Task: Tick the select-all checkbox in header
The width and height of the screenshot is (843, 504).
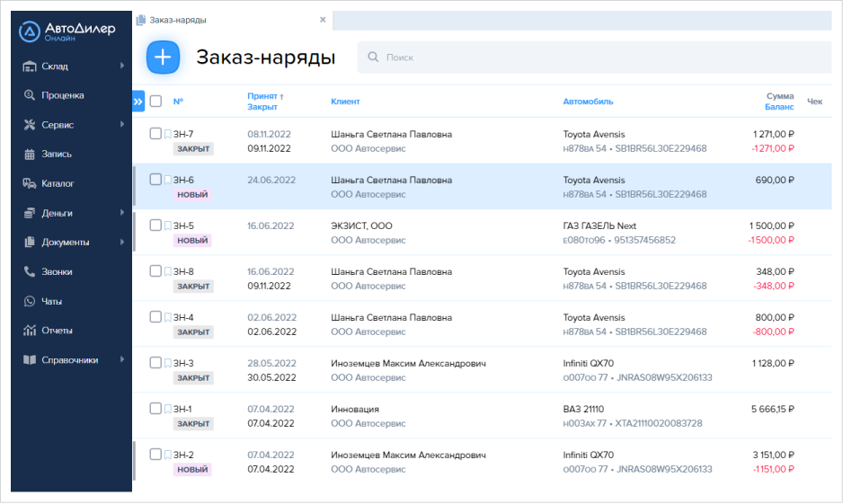Action: (x=155, y=101)
